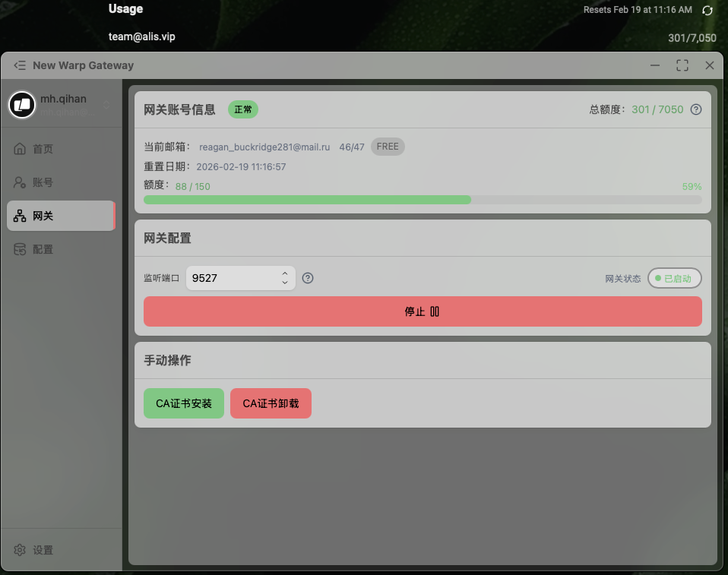The image size is (728, 575).
Task: Click the Resets Feb 19 at 11:16 AM text
Action: [638, 10]
